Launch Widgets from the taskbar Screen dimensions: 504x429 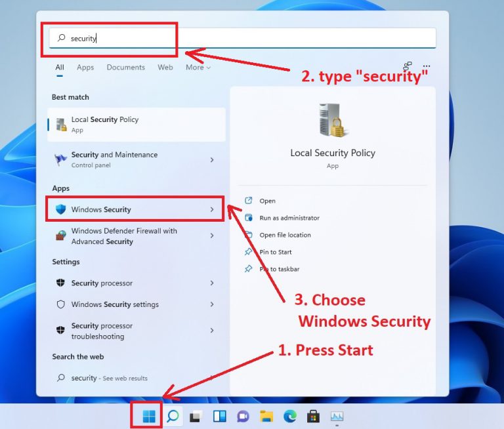click(220, 417)
